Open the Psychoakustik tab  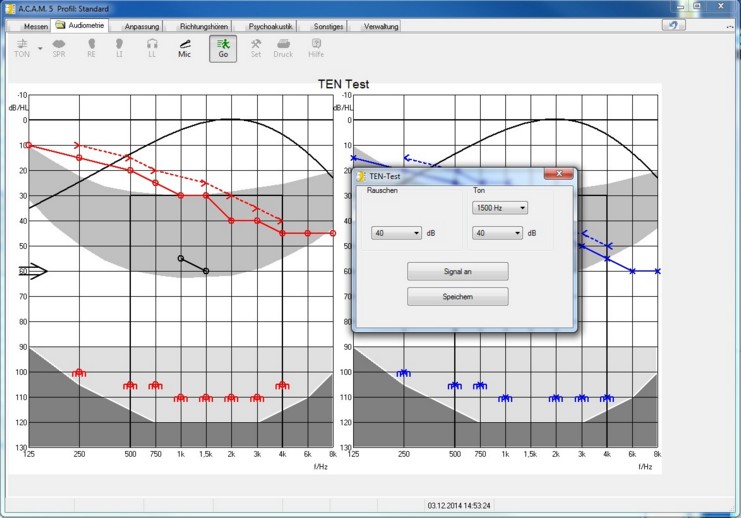(270, 26)
